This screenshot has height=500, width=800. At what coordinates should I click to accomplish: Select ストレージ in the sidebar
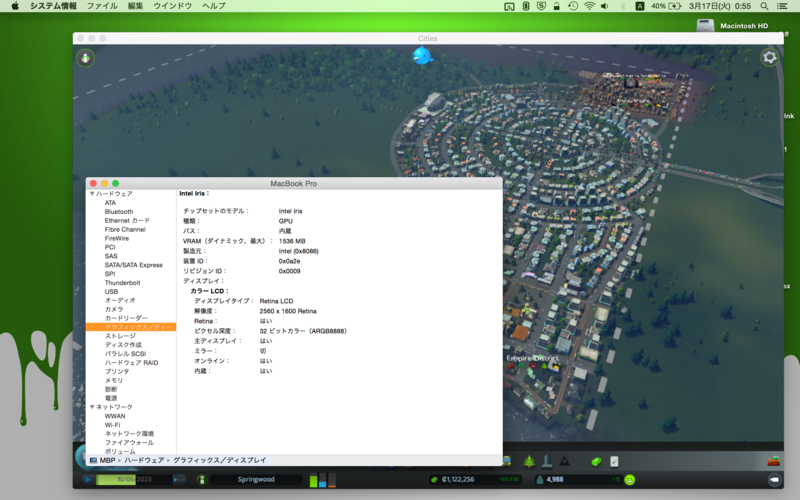pyautogui.click(x=120, y=336)
